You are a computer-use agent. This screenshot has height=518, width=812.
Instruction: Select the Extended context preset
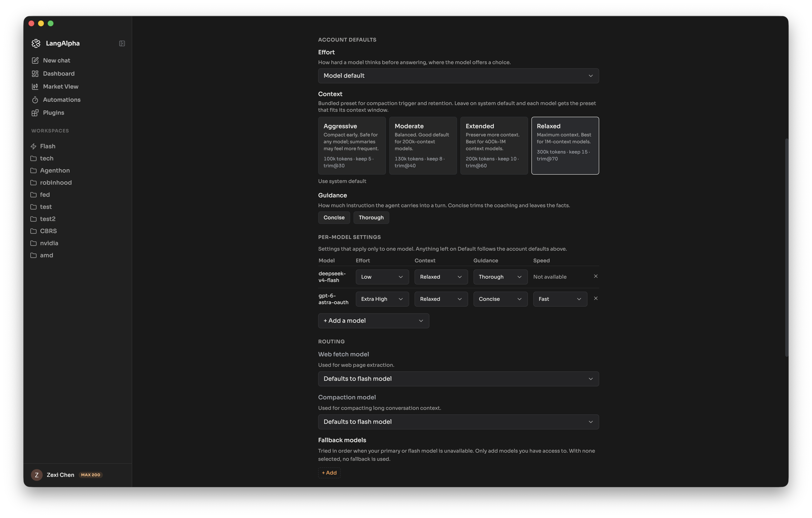pos(494,146)
